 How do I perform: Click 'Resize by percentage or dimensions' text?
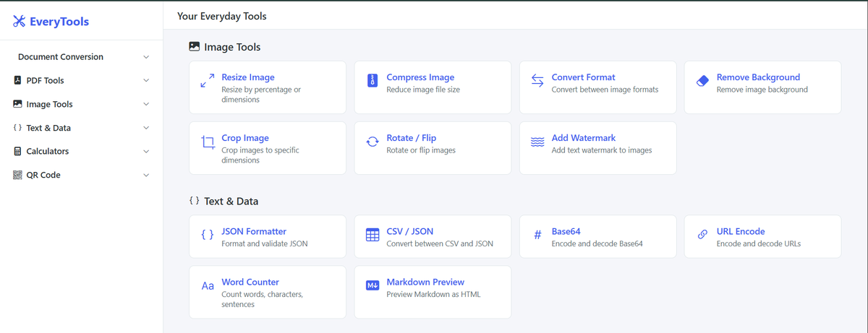coord(261,95)
